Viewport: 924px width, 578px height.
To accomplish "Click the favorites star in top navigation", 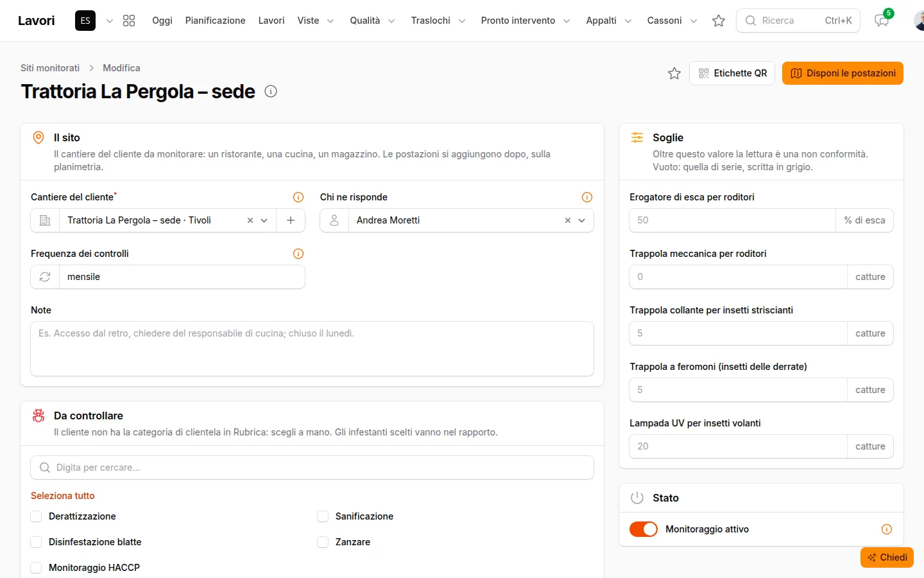I will pyautogui.click(x=719, y=21).
